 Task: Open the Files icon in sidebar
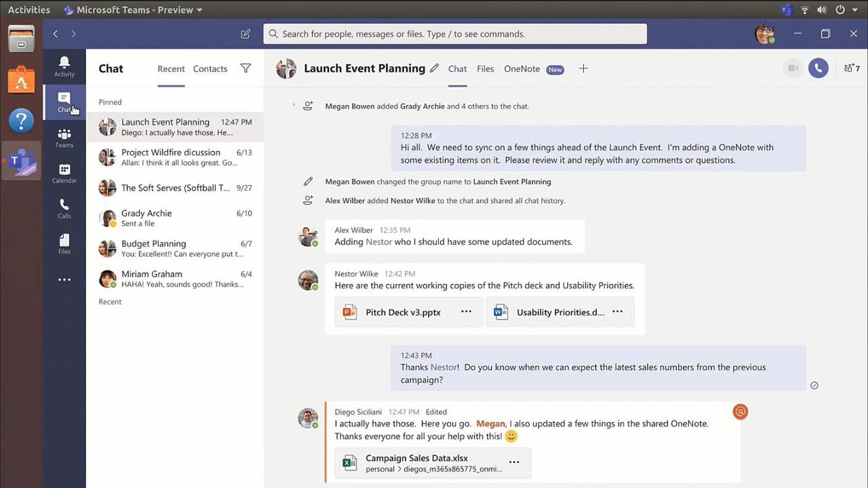point(64,244)
